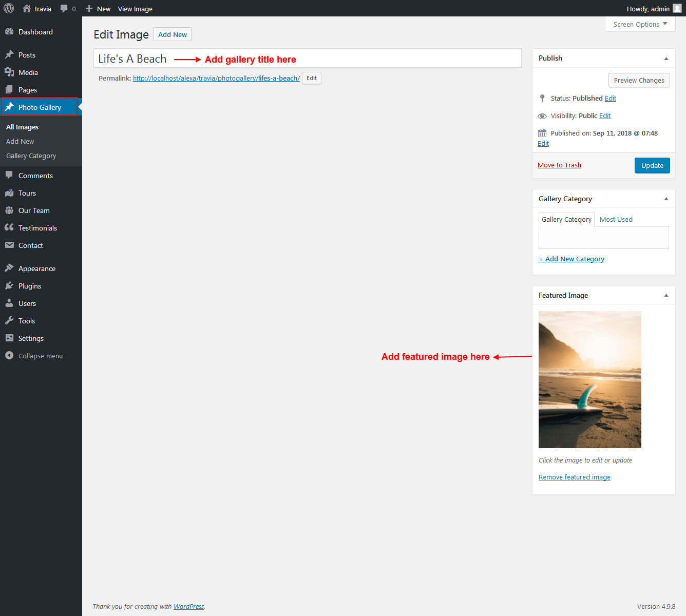The width and height of the screenshot is (686, 616).
Task: Click the Status key icon in Publish box
Action: [x=542, y=98]
